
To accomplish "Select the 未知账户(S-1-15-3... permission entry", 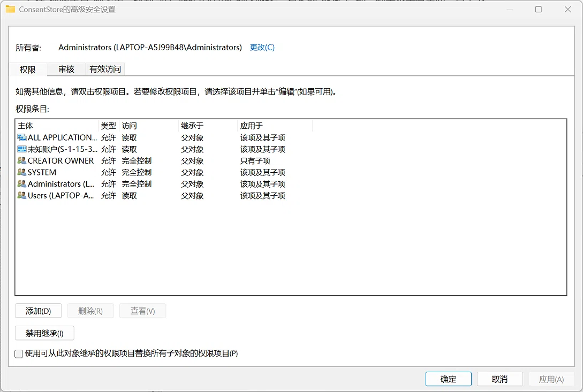I will 291,149.
